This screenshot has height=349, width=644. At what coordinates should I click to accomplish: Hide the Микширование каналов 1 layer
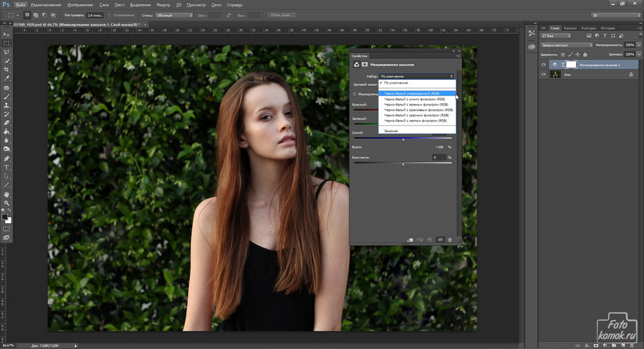[x=543, y=65]
